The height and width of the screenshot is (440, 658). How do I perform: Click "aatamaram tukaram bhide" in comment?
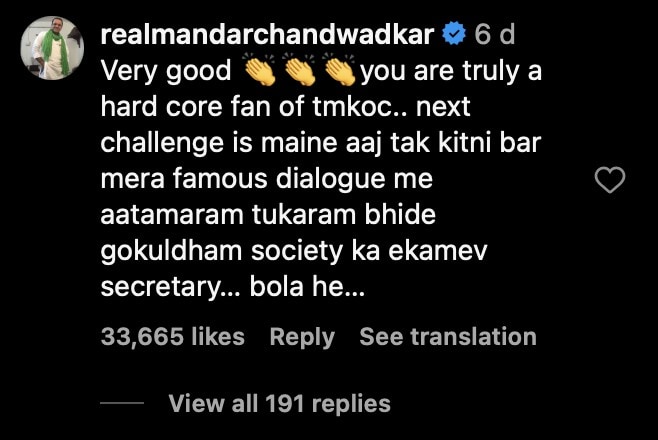point(268,215)
